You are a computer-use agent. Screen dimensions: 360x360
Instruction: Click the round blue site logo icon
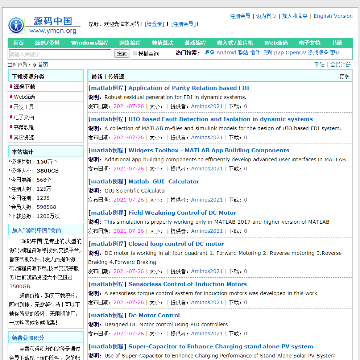pos(16,25)
